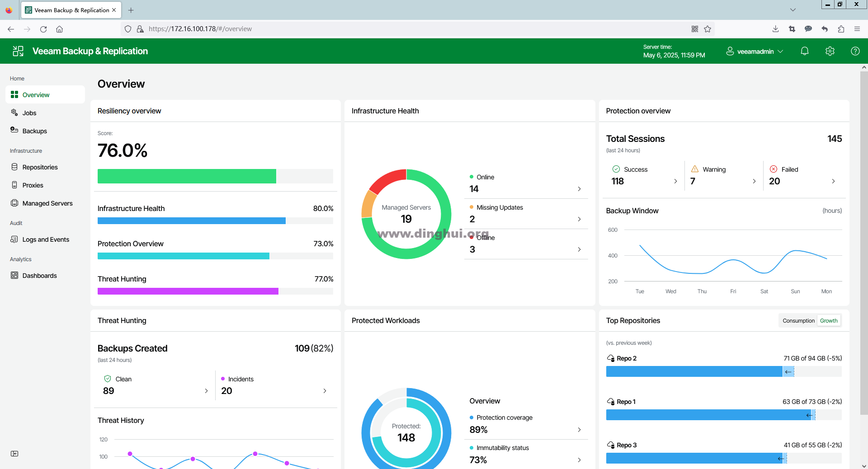Click the Backups icon in sidebar
868x469 pixels.
[x=14, y=130]
